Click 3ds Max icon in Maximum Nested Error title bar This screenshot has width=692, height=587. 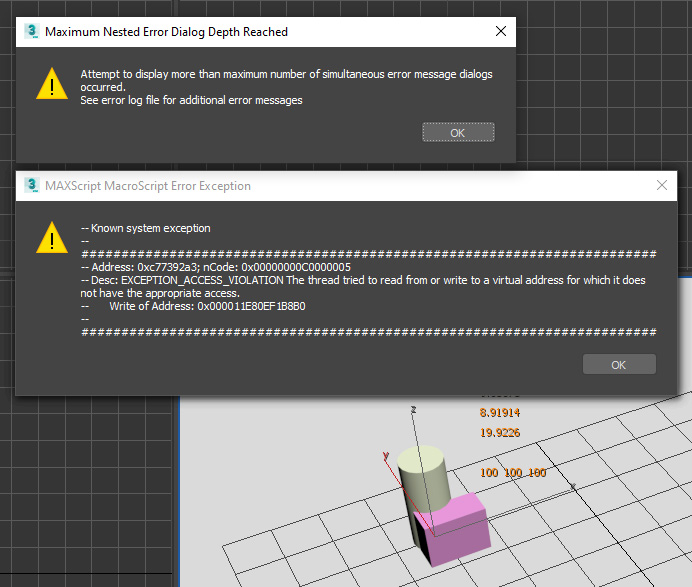click(31, 32)
